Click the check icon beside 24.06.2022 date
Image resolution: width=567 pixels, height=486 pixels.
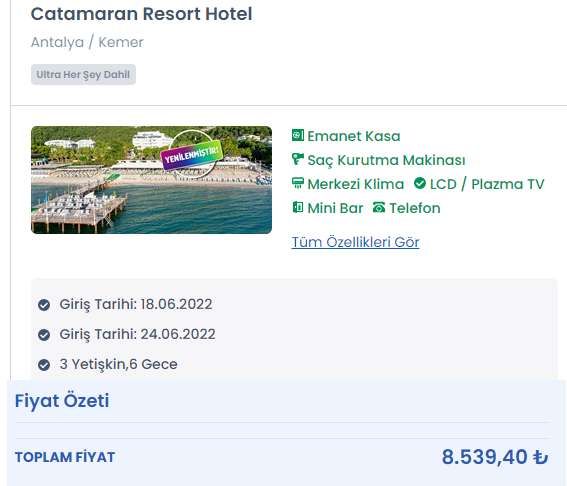pyautogui.click(x=44, y=335)
